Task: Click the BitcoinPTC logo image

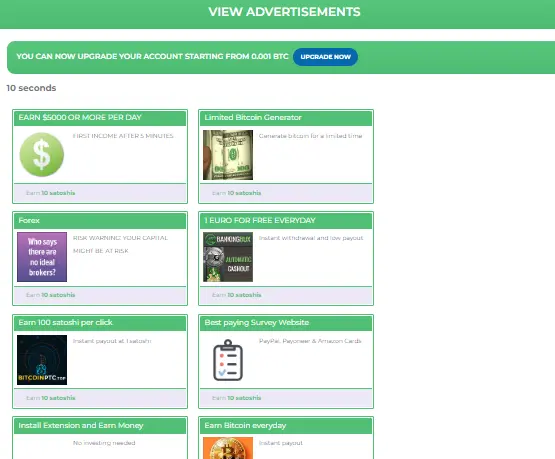Action: 42,360
